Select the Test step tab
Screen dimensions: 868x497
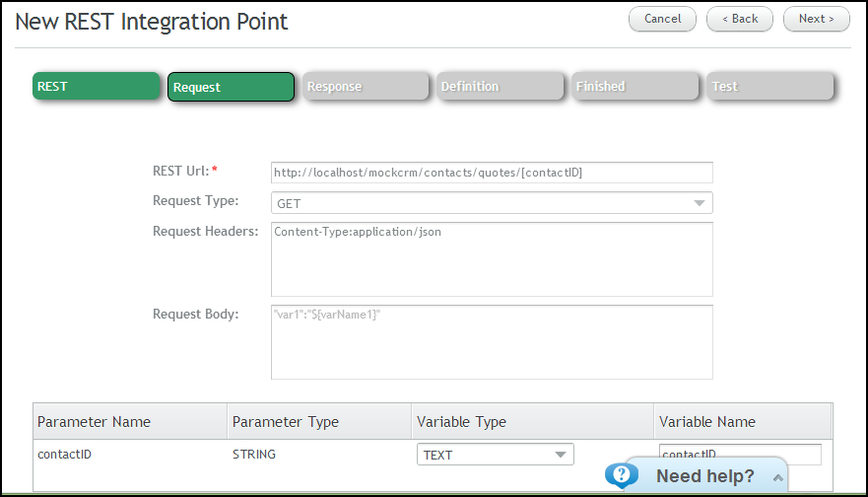(770, 87)
